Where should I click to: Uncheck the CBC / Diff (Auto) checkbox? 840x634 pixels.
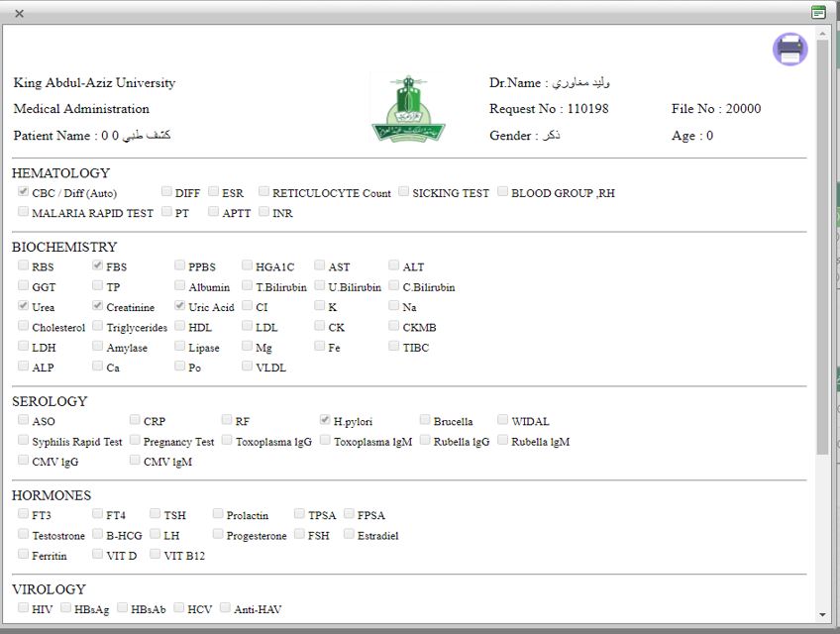pos(24,192)
